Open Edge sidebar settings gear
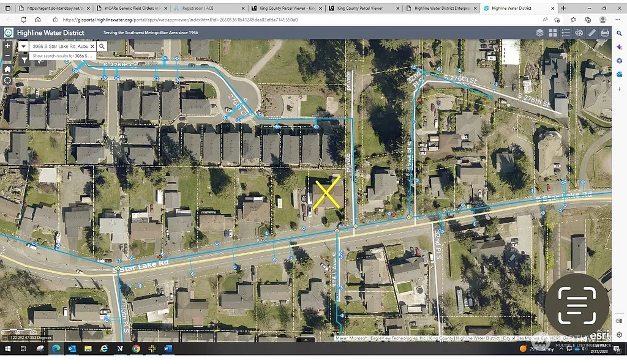This screenshot has width=627, height=364. (619, 335)
